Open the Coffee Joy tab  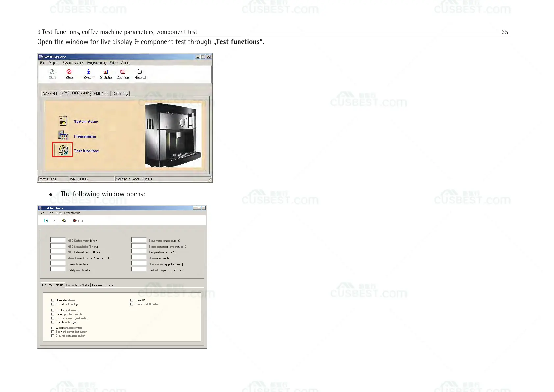pos(120,94)
